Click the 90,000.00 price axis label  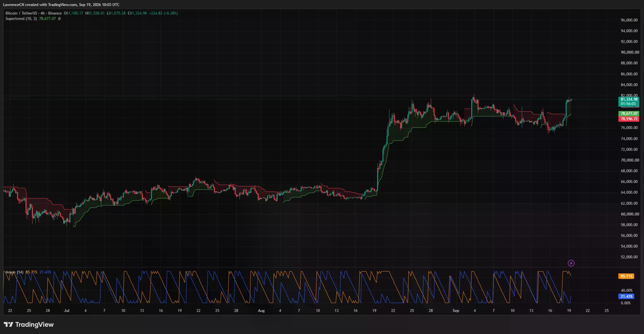pyautogui.click(x=630, y=52)
